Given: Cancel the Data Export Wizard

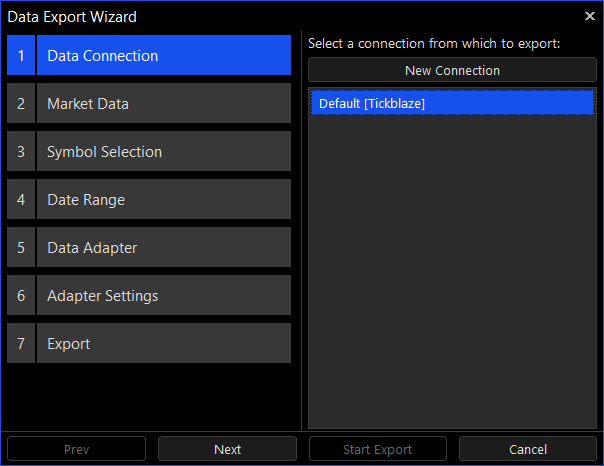Looking at the screenshot, I should pyautogui.click(x=528, y=449).
